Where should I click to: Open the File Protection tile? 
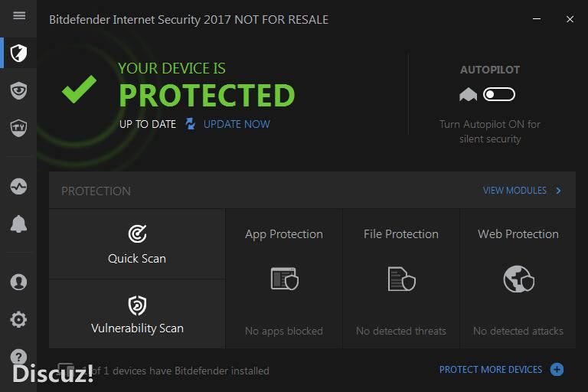coord(401,279)
